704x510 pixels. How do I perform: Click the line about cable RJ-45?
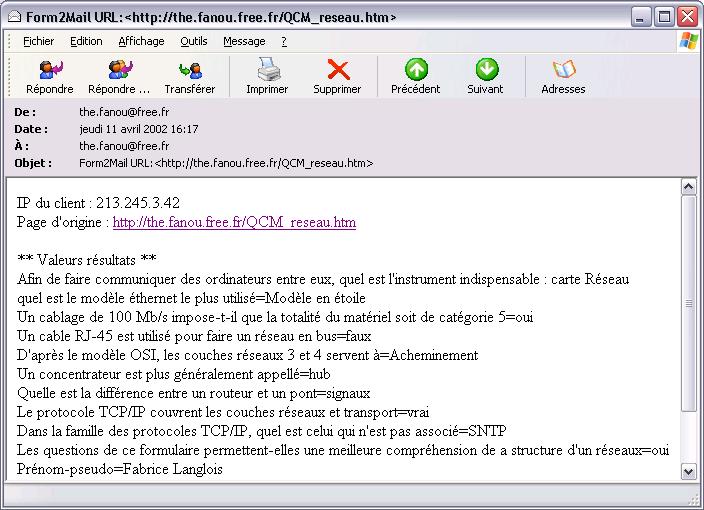(194, 336)
